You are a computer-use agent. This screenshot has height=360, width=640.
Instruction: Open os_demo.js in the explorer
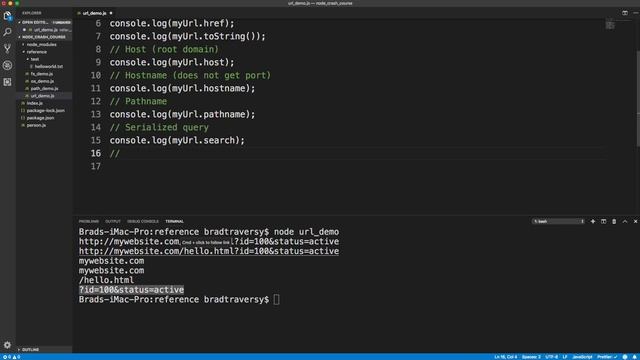pos(42,81)
